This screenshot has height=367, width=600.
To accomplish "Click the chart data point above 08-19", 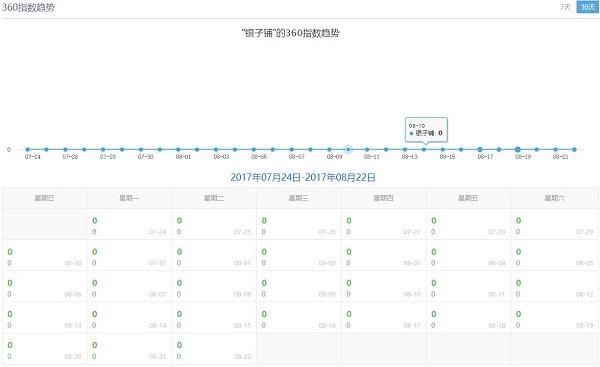I will (x=518, y=150).
